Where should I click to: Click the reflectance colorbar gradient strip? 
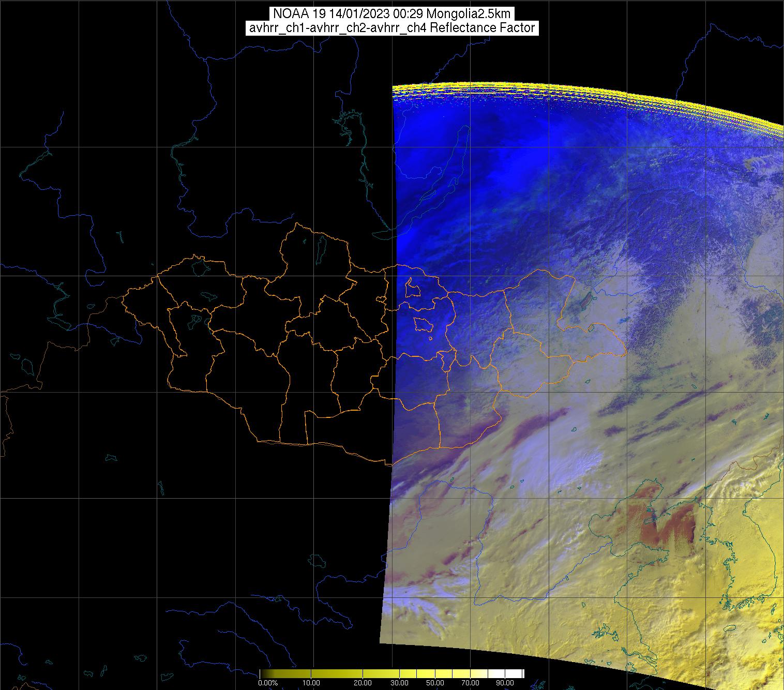pyautogui.click(x=392, y=673)
